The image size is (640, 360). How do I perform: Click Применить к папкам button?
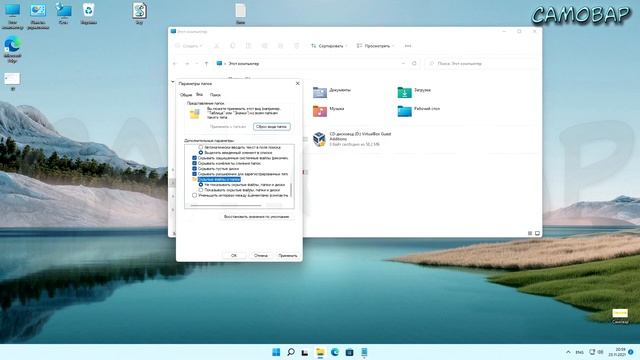click(228, 127)
